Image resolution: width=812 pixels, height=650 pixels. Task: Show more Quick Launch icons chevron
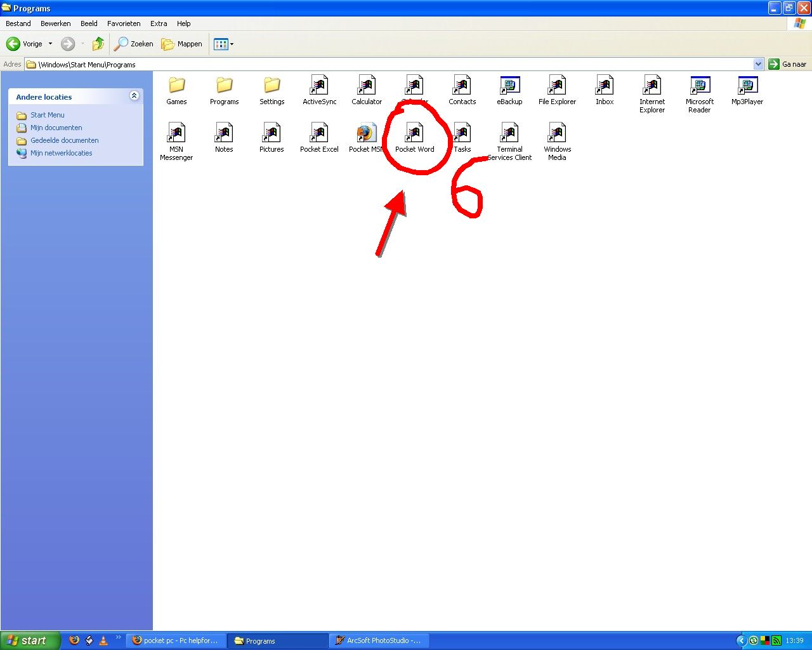point(118,637)
